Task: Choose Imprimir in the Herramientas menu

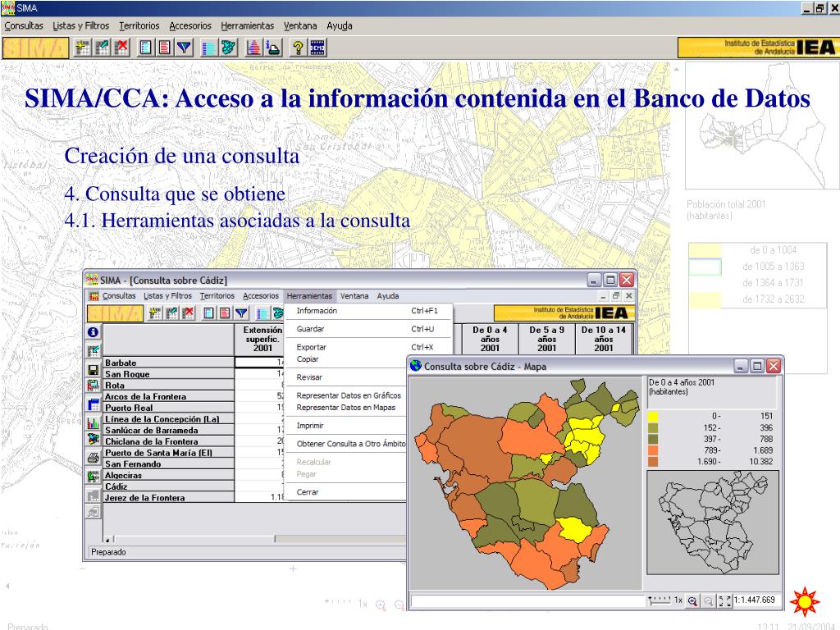Action: 346,426
